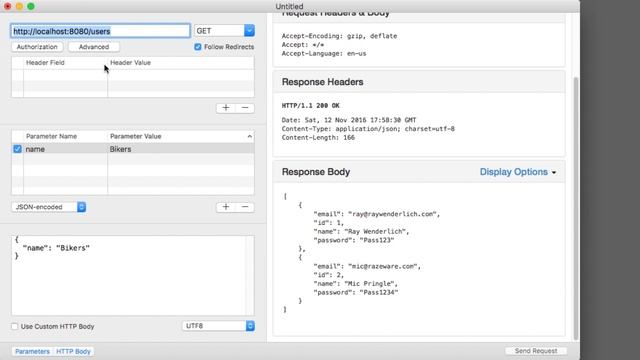Switch to the Parameters tab

point(32,351)
